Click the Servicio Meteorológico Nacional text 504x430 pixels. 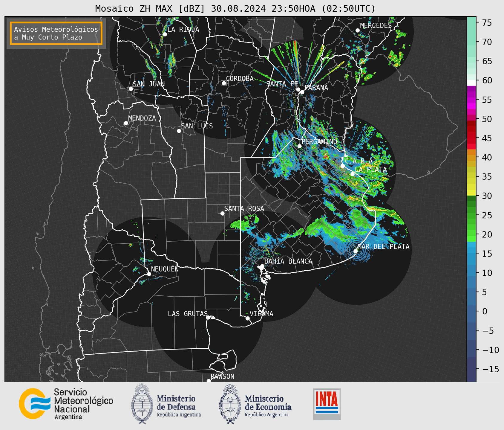83,404
